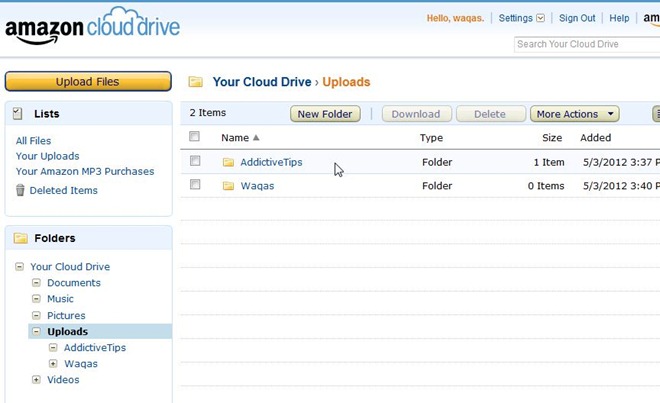Click the Name column sort arrow

pos(256,137)
